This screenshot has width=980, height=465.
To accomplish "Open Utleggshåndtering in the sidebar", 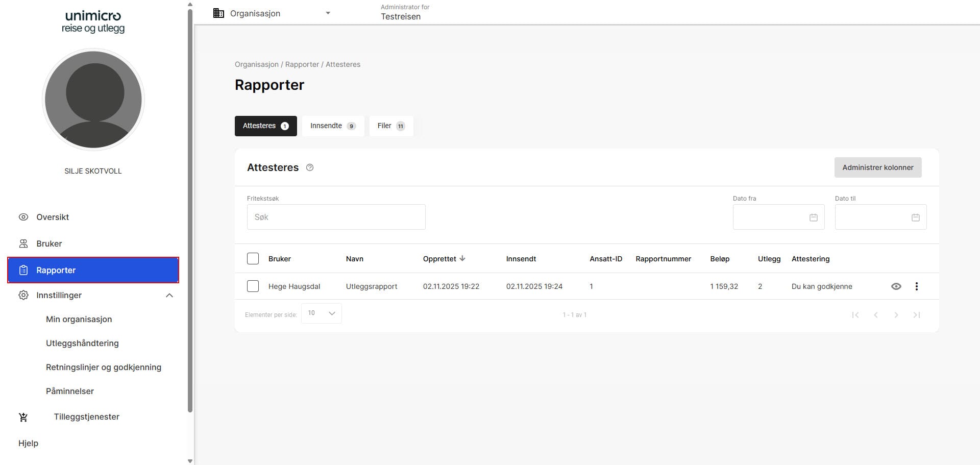I will coord(82,343).
